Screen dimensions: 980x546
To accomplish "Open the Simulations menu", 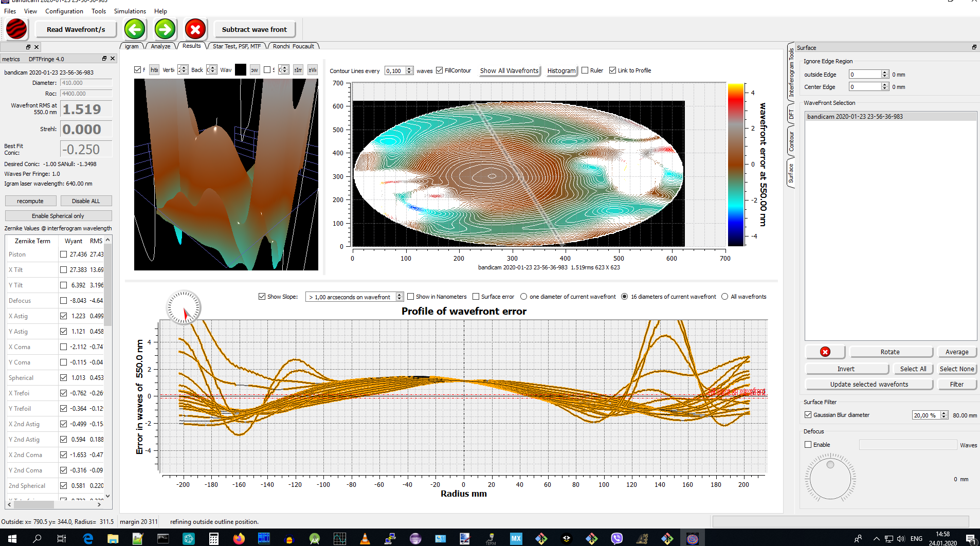I will point(130,11).
